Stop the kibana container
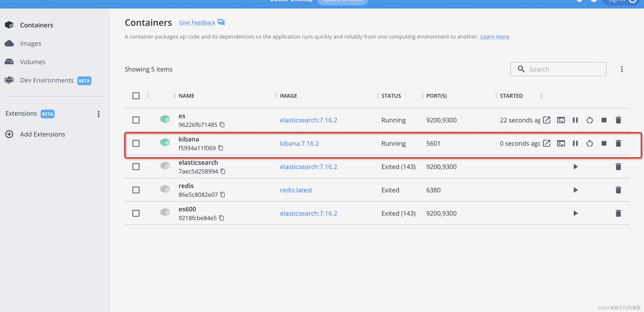The height and width of the screenshot is (312, 644). point(604,143)
